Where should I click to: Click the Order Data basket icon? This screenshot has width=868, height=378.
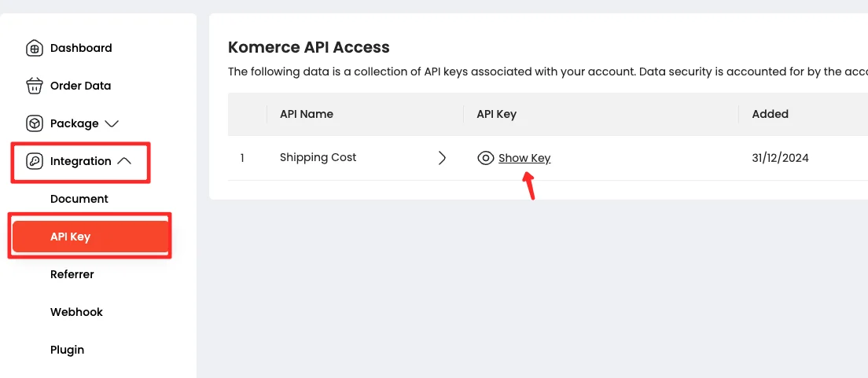(x=35, y=86)
